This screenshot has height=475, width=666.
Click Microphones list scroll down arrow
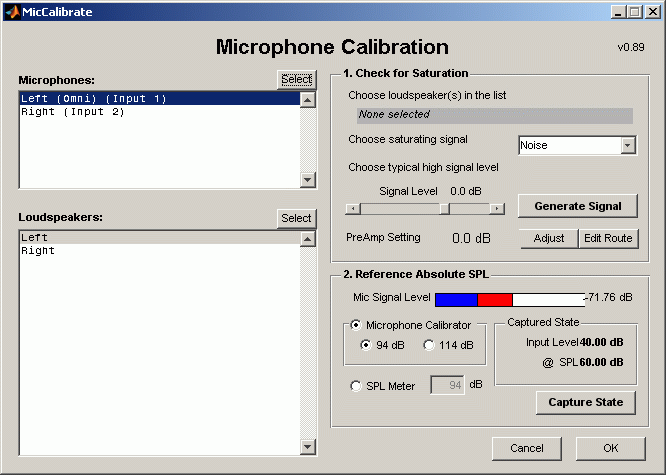[308, 180]
